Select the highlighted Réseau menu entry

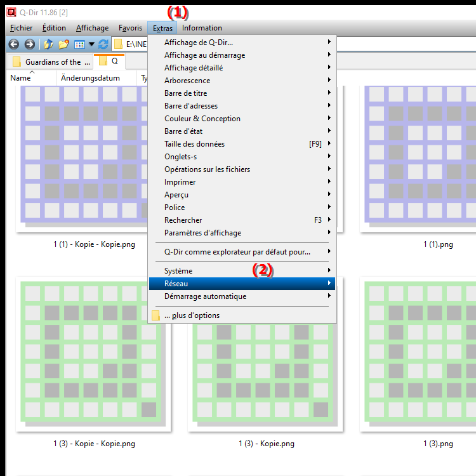tap(242, 284)
